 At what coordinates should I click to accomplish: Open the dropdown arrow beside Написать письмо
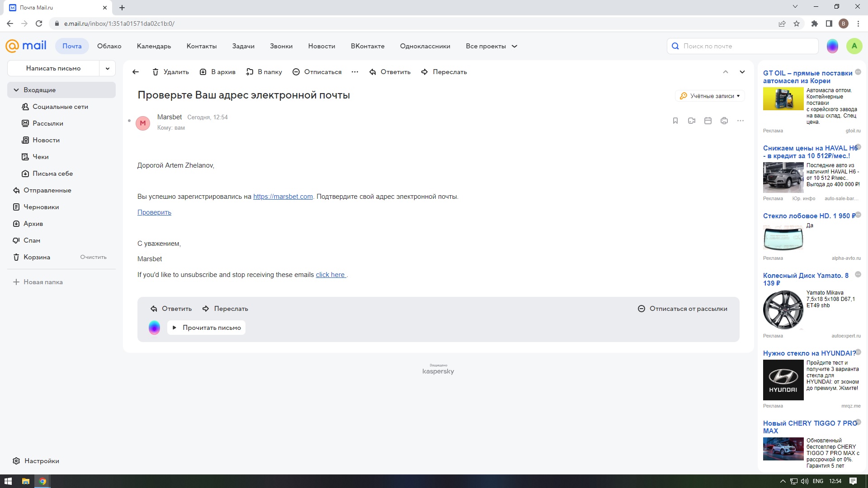coord(108,68)
